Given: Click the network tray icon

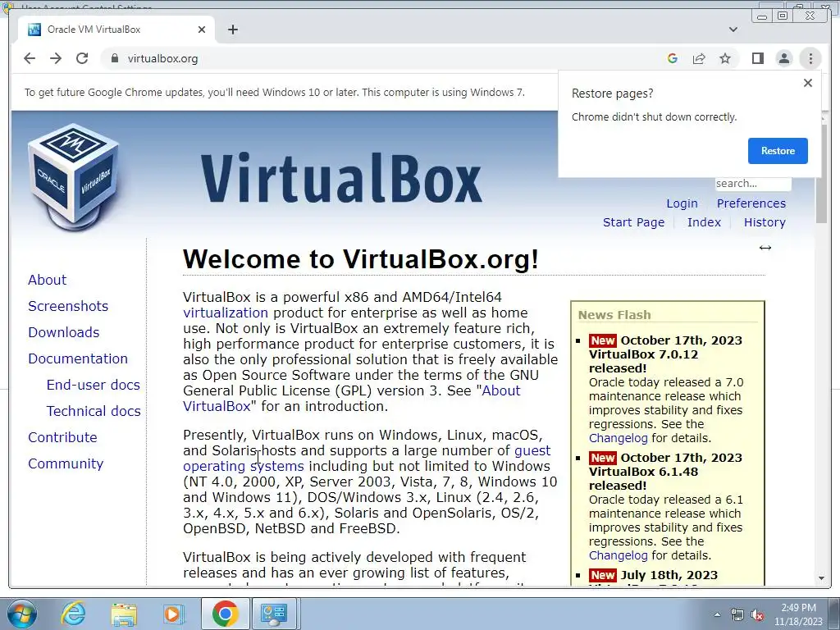Looking at the screenshot, I should pos(737,614).
